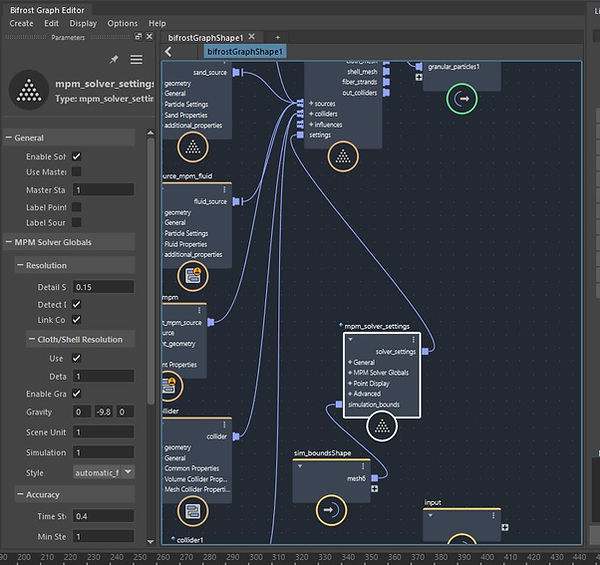Toggle the Enable Gra checkbox

coord(77,393)
